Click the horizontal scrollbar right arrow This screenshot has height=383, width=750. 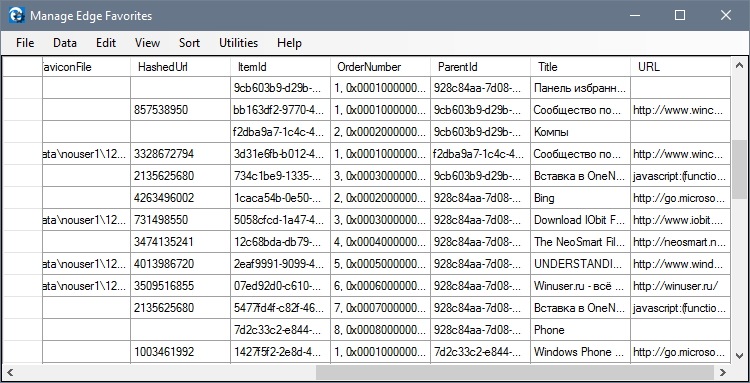point(723,372)
